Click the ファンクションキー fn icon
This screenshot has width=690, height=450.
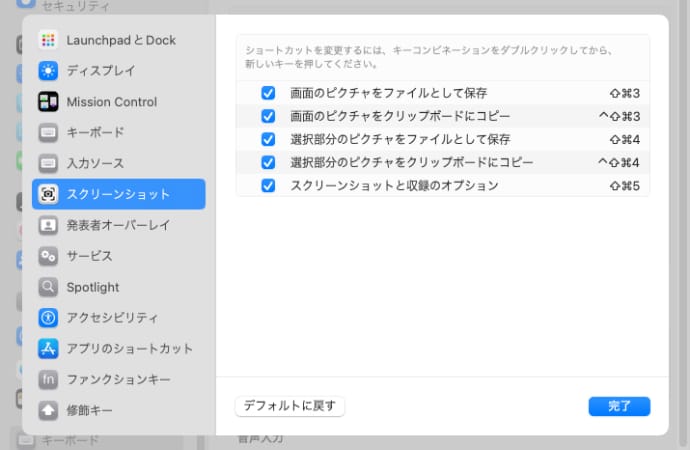(49, 379)
